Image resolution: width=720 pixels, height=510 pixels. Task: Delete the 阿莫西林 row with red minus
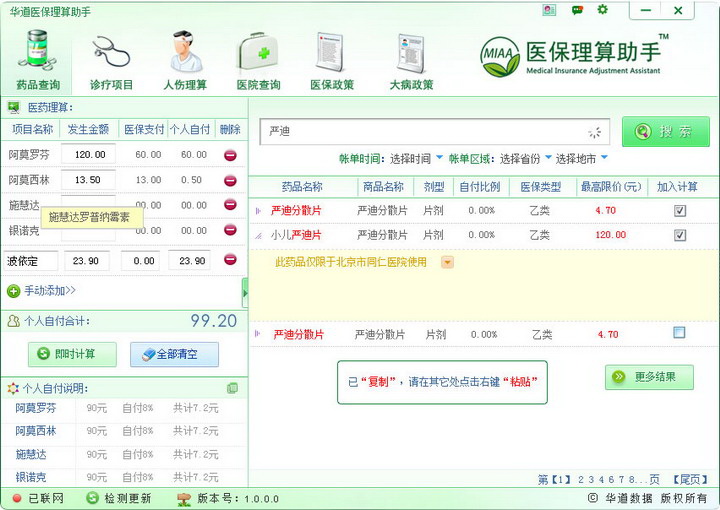point(230,180)
